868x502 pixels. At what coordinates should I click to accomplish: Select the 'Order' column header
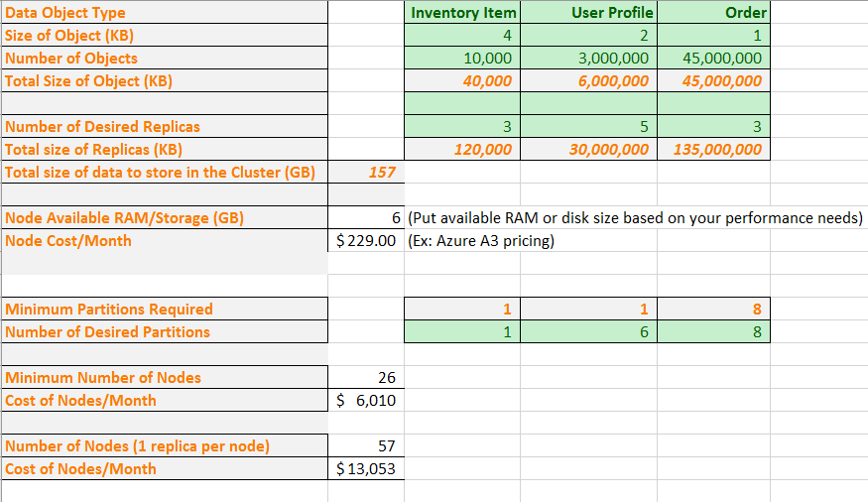(x=713, y=12)
